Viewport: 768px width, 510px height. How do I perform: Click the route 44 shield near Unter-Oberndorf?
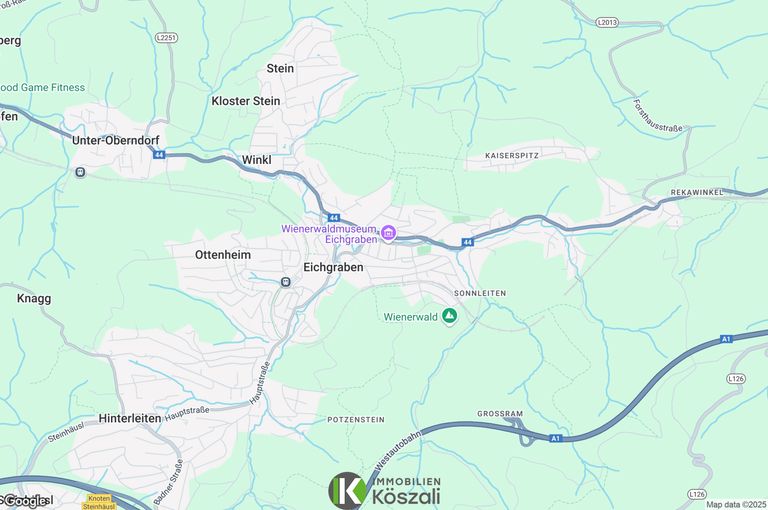tap(159, 155)
